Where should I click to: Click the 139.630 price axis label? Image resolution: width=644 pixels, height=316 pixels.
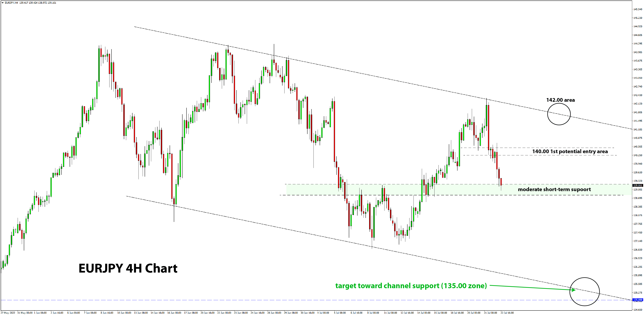click(637, 172)
